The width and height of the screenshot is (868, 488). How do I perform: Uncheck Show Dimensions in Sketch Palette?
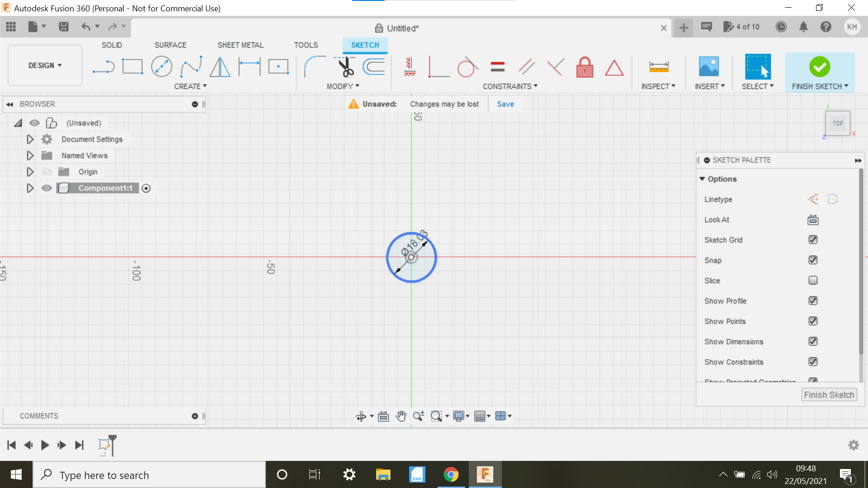click(x=813, y=341)
